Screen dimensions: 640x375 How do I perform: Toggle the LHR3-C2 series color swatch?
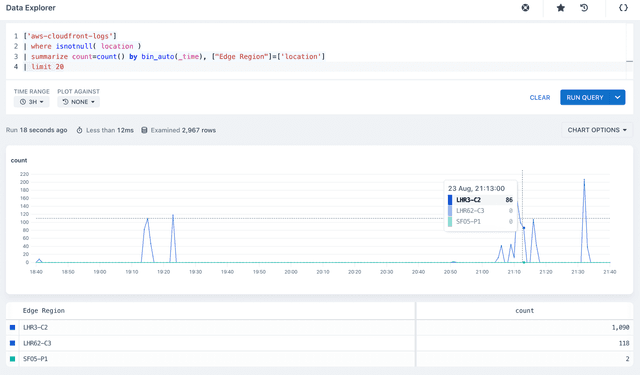pos(13,327)
